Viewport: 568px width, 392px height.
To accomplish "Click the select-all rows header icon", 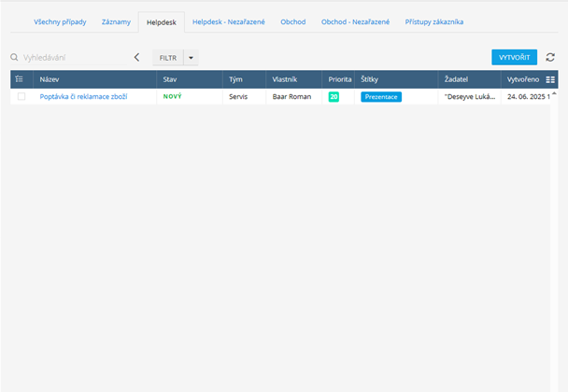I will click(20, 79).
